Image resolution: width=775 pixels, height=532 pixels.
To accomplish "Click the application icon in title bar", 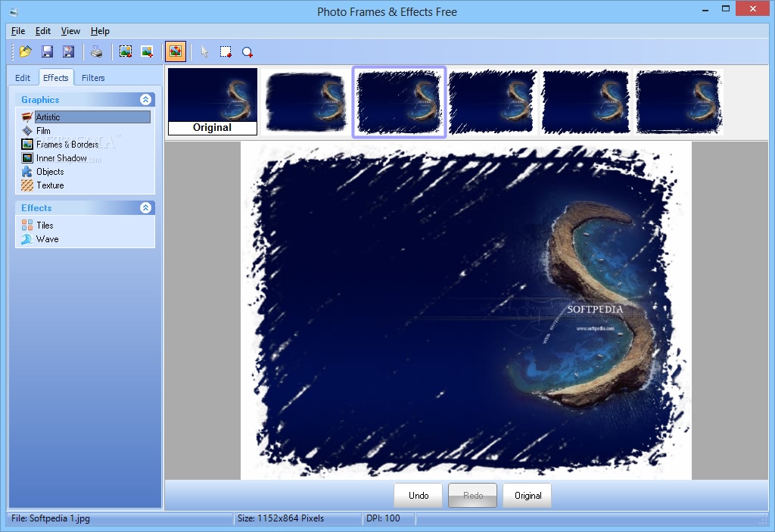I will (x=14, y=12).
